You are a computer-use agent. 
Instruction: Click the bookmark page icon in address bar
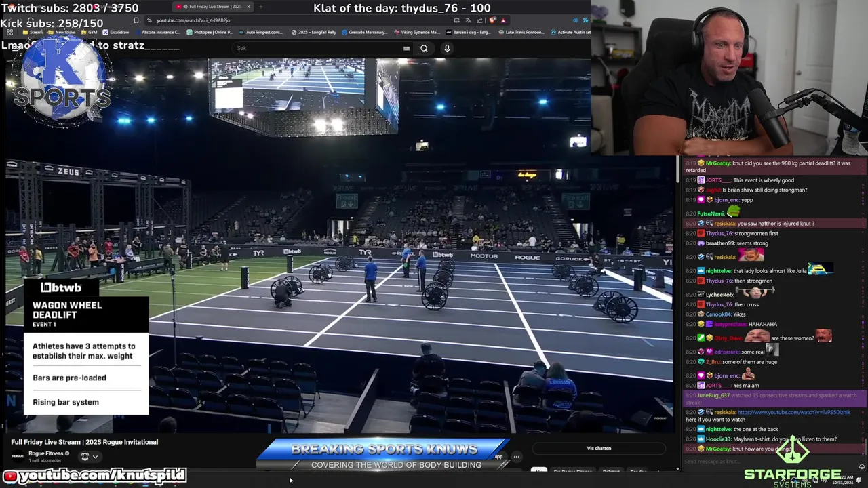click(136, 20)
